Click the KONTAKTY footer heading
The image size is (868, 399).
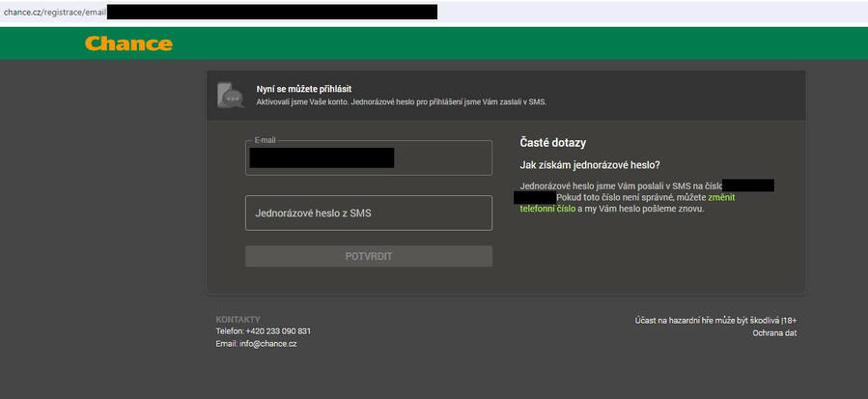238,319
